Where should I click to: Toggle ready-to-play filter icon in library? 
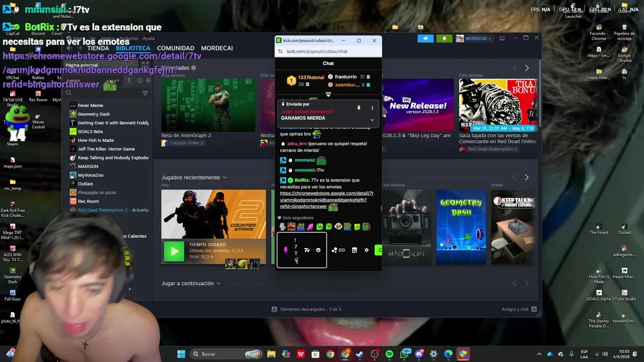point(148,80)
